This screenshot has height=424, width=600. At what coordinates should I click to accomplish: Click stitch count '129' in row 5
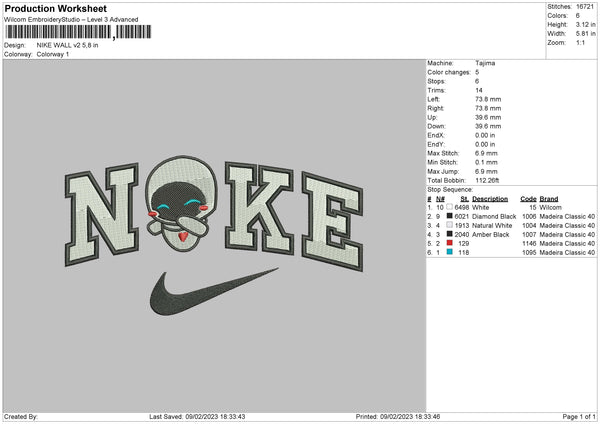pyautogui.click(x=463, y=243)
